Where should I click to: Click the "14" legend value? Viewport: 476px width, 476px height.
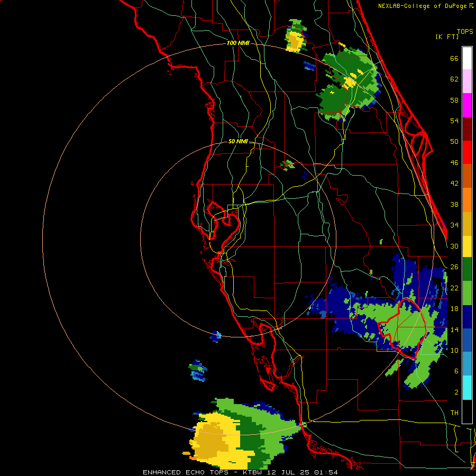(x=454, y=329)
